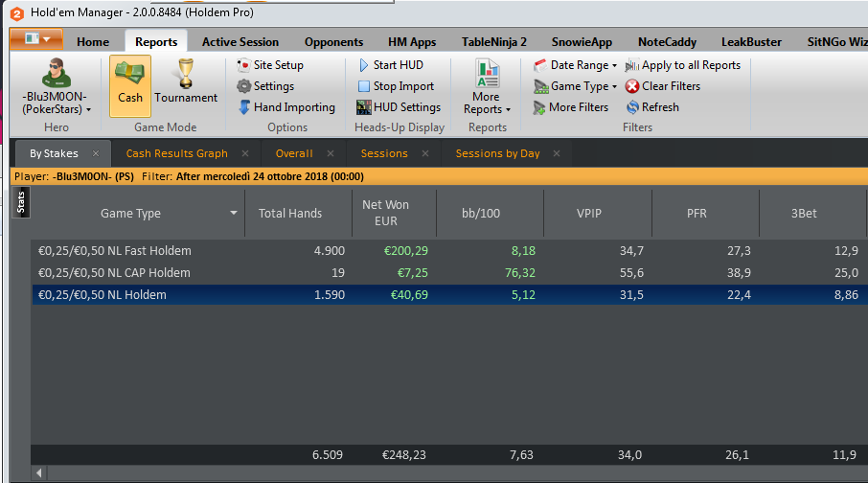Click the Hand Importing label
This screenshot has height=483, width=868.
click(x=294, y=107)
